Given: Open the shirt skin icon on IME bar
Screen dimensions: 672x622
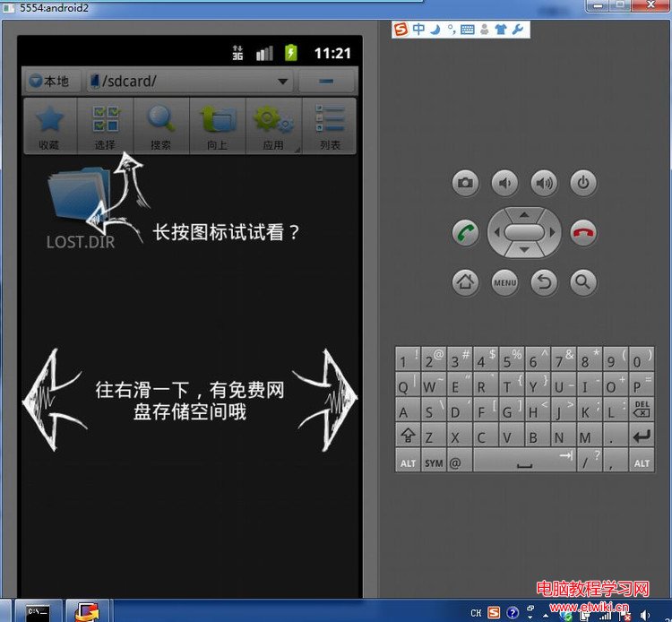Looking at the screenshot, I should [501, 30].
